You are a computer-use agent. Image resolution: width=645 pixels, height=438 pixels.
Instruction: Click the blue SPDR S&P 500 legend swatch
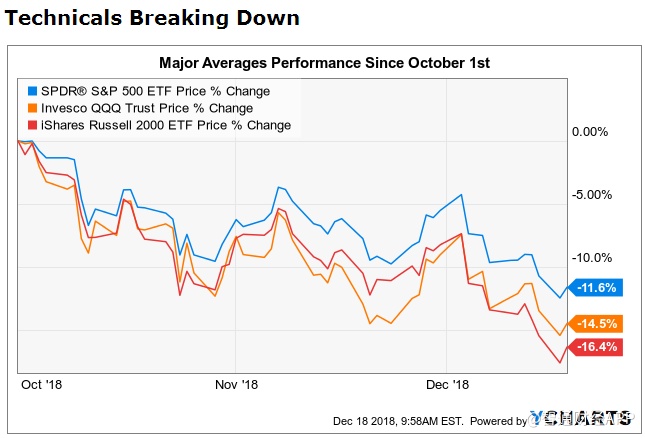coord(33,91)
